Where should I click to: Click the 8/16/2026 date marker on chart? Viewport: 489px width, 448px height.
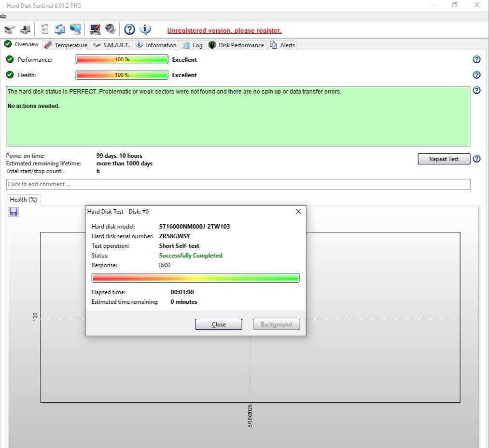coord(250,416)
